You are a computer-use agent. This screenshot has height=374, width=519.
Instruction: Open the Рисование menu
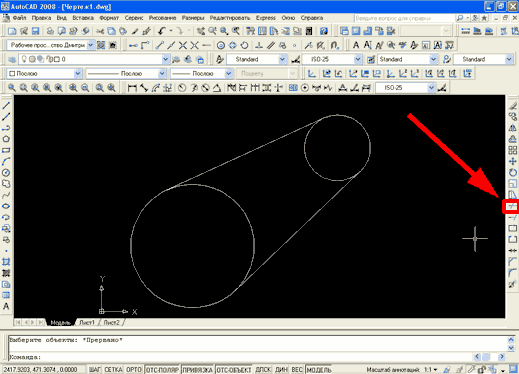pos(162,18)
